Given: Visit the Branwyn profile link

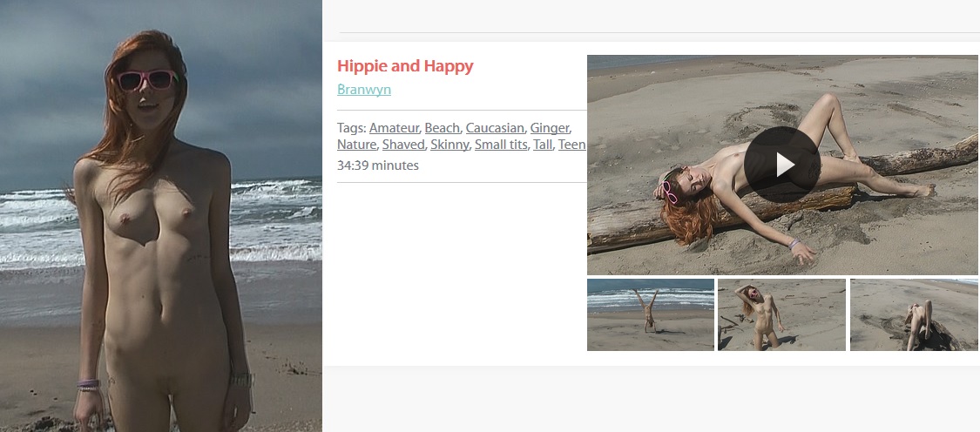Looking at the screenshot, I should point(364,89).
